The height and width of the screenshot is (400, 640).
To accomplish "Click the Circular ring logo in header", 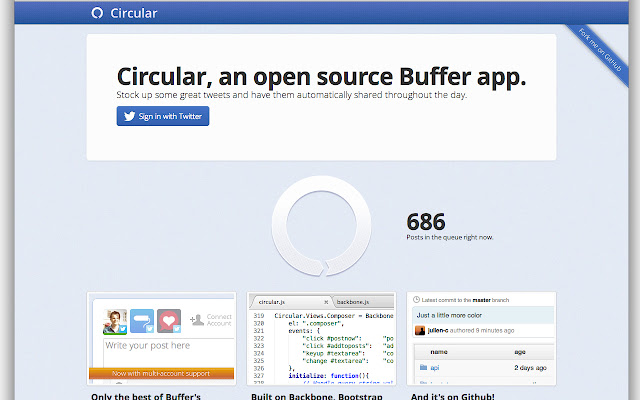I will 97,13.
